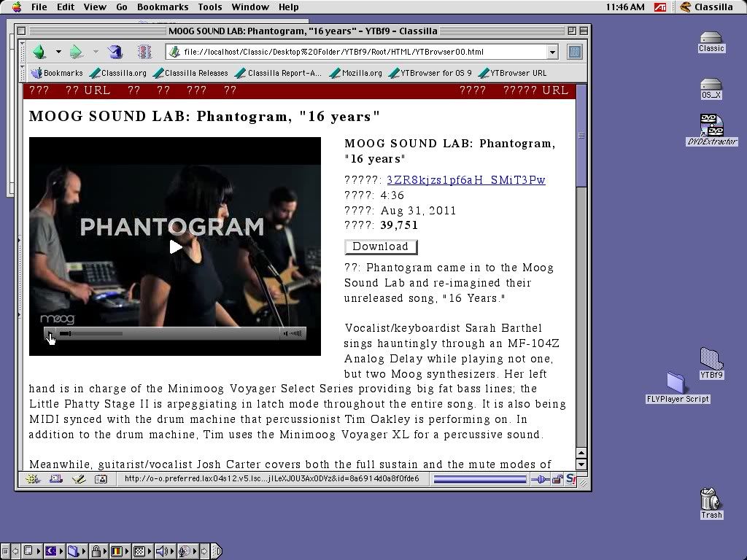Click the large play arrow on video
747x560 pixels.
tap(175, 246)
